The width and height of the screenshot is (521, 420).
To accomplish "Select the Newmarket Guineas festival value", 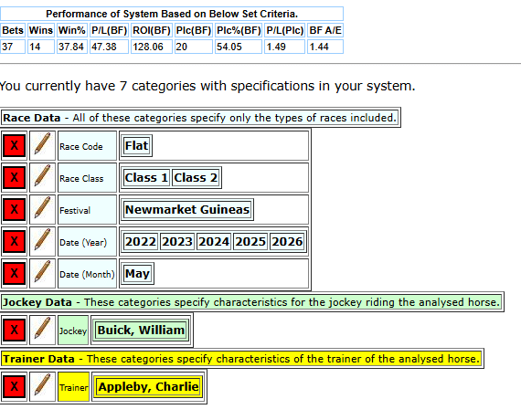I will (187, 209).
